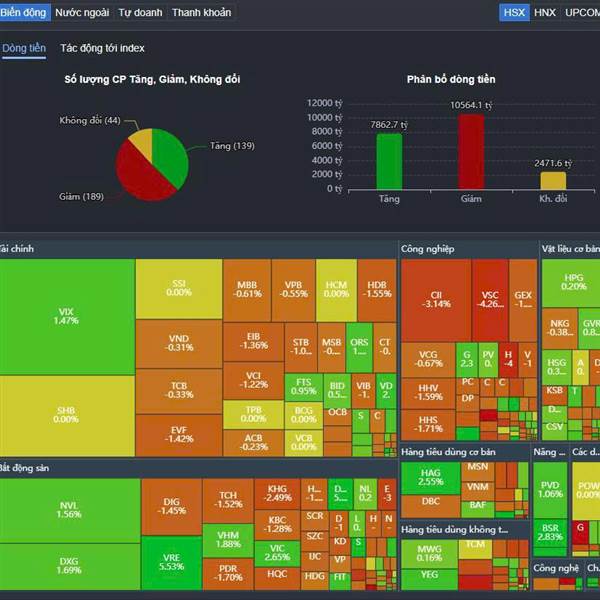The height and width of the screenshot is (600, 600).
Task: Open Tác động tới index sub-tab
Action: coord(102,48)
